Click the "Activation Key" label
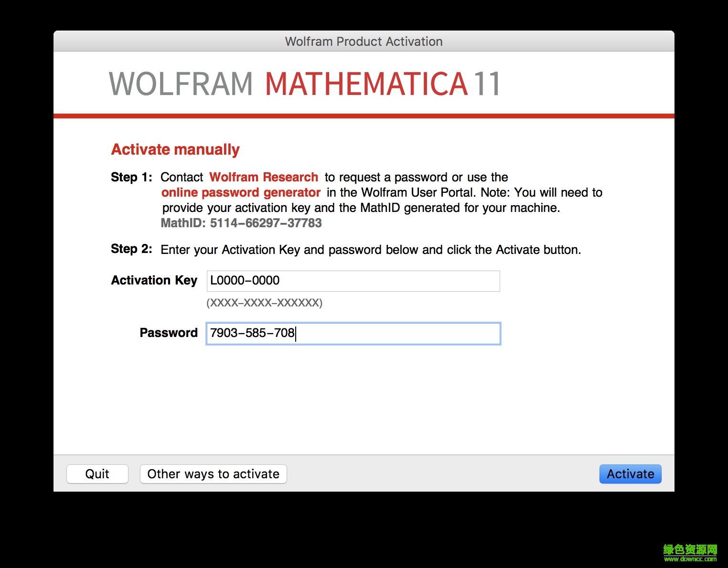Screen dimensions: 728x568 [x=154, y=280]
